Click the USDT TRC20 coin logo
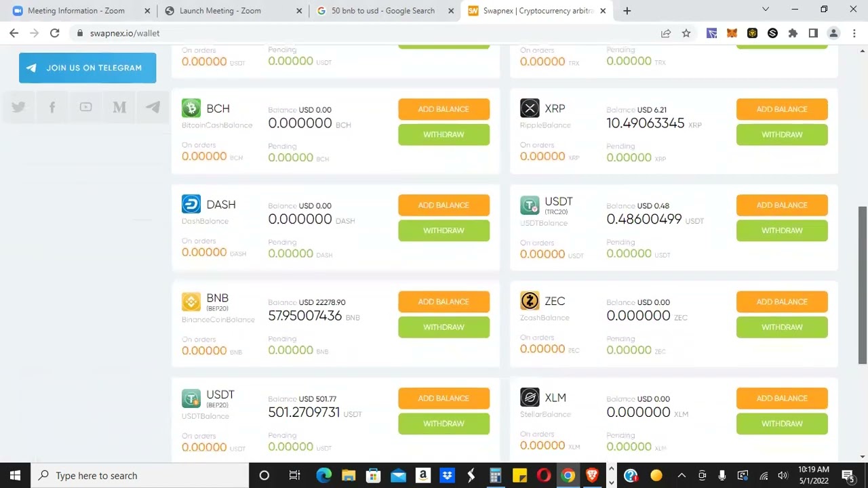The image size is (868, 488). pos(530,205)
